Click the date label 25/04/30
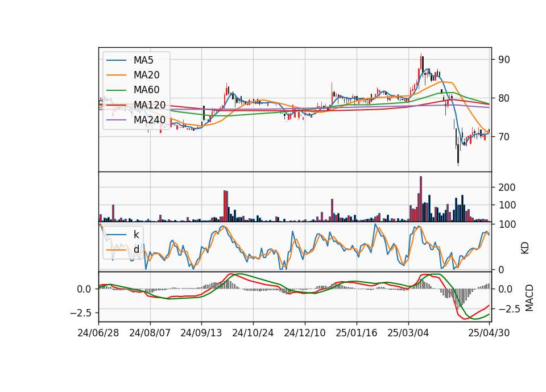546x392 pixels. [x=489, y=333]
